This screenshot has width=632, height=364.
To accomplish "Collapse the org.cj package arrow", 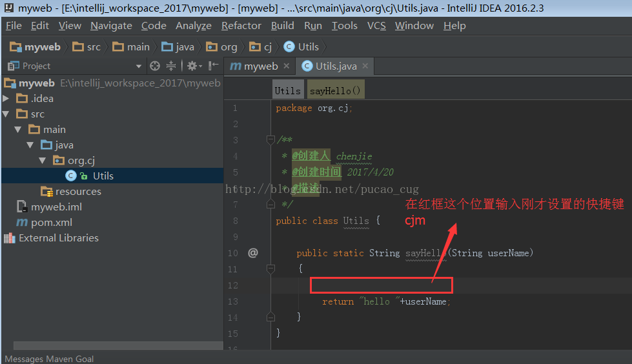I will (x=43, y=161).
